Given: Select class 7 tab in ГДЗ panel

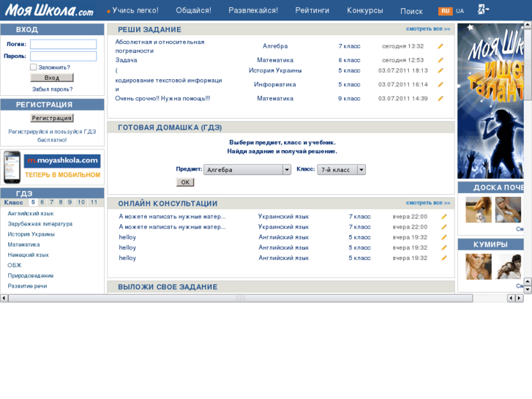Looking at the screenshot, I should click(x=51, y=202).
